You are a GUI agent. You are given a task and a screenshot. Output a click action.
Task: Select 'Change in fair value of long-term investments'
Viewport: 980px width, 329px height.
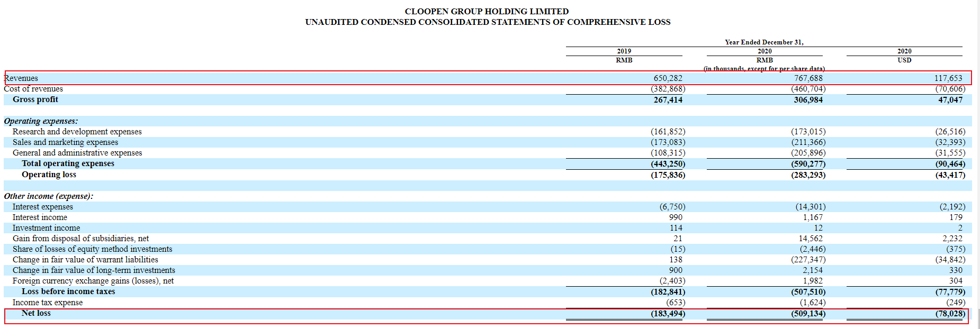94,270
